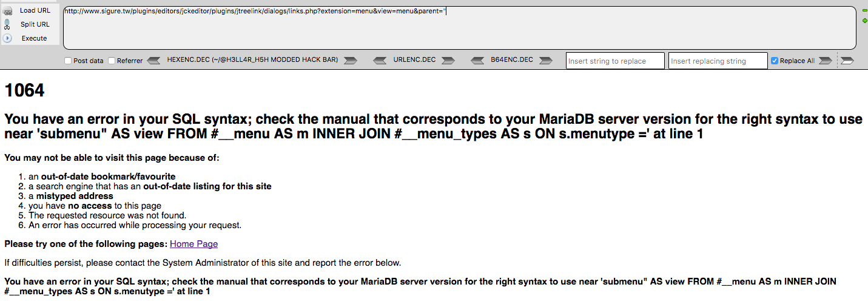Shrink URL box with green minus icon

pyautogui.click(x=864, y=10)
